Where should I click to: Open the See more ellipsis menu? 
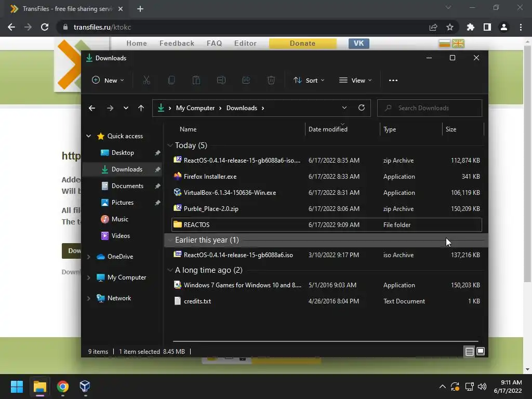click(x=393, y=81)
